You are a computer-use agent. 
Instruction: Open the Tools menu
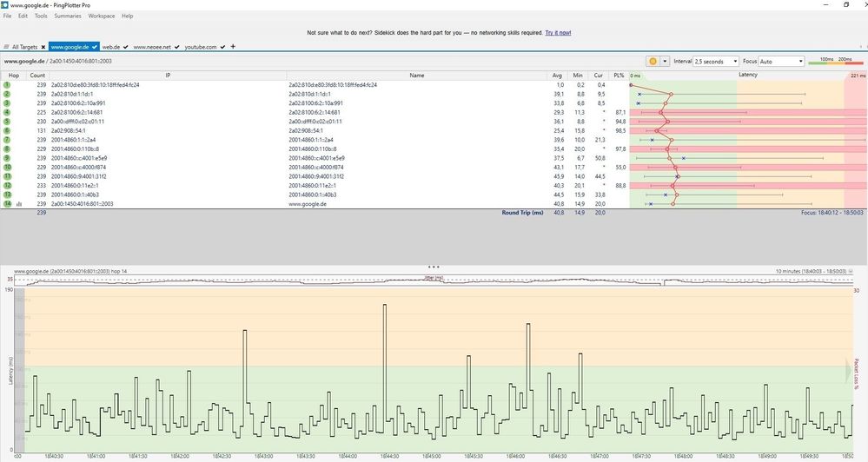(x=41, y=16)
